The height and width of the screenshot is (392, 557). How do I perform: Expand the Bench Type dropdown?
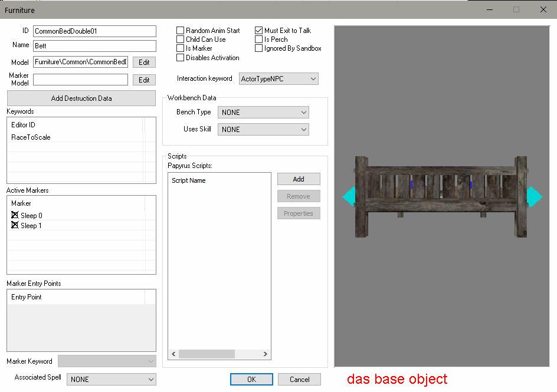click(x=263, y=112)
